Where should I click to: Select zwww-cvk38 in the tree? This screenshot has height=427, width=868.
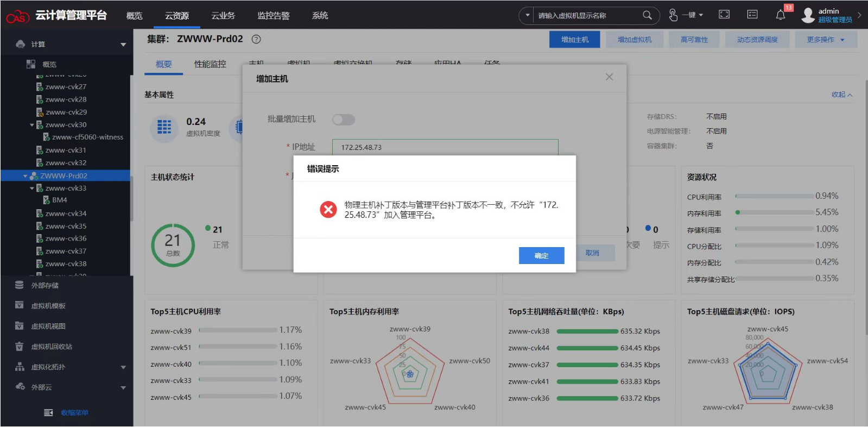tap(66, 264)
